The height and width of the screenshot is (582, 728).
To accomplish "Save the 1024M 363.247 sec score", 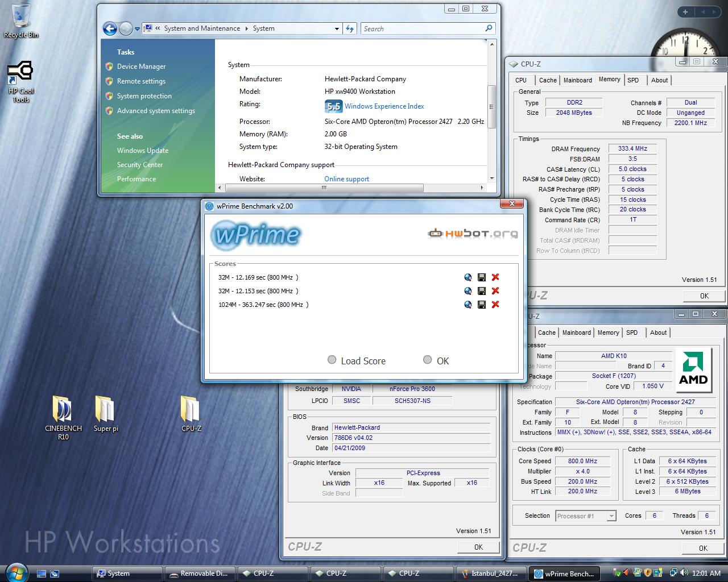I will coord(482,305).
